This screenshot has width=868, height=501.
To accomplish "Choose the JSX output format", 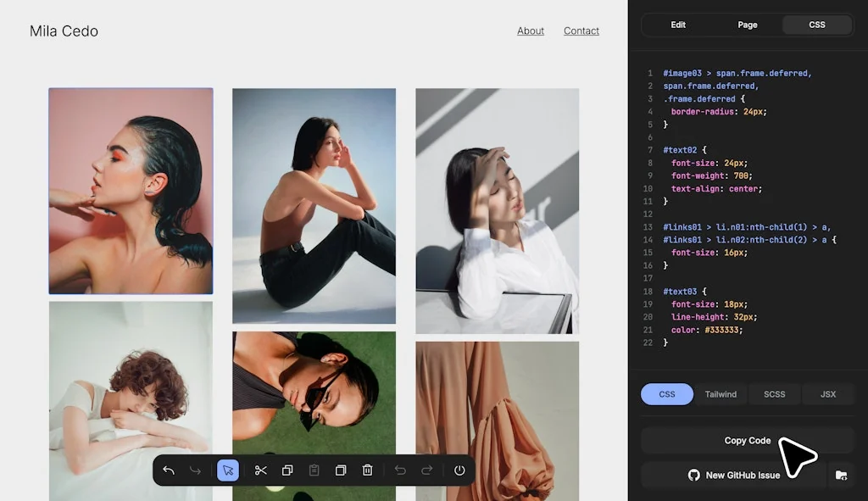I will click(828, 394).
